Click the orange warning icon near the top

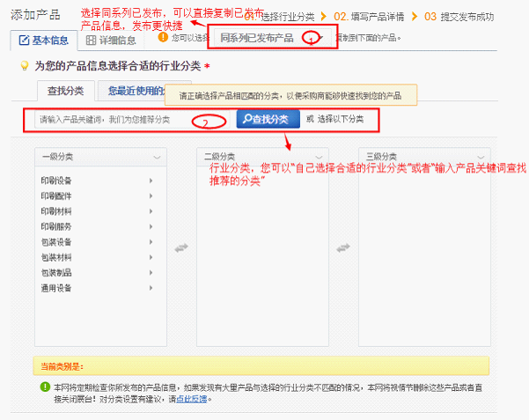(162, 37)
